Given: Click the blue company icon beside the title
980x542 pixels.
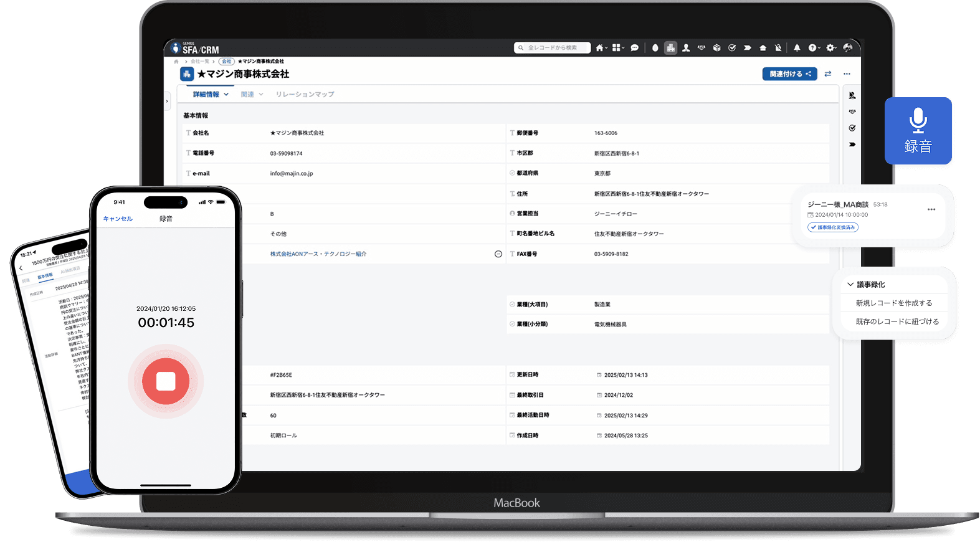Looking at the screenshot, I should point(187,74).
